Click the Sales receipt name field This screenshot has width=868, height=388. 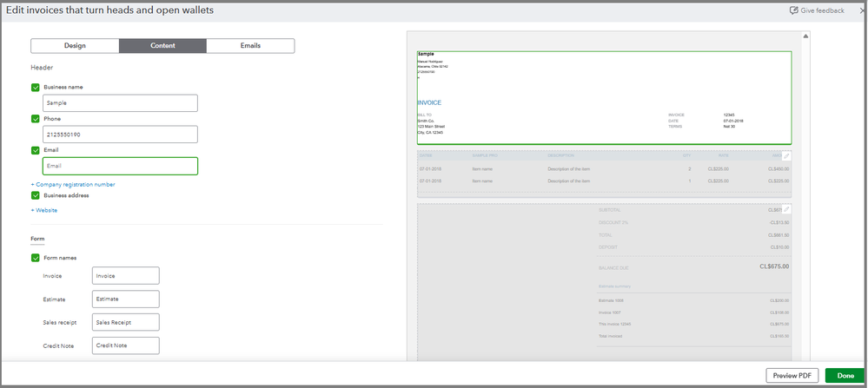tap(126, 322)
